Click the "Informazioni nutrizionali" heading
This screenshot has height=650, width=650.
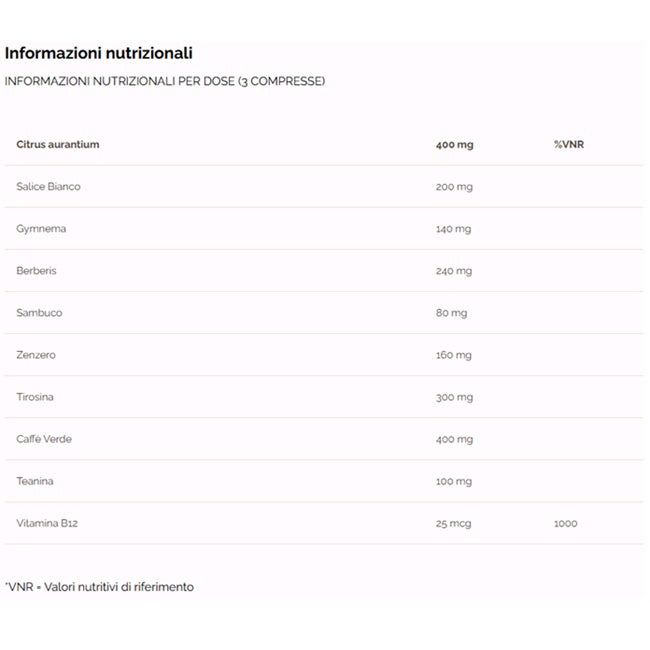pyautogui.click(x=99, y=53)
